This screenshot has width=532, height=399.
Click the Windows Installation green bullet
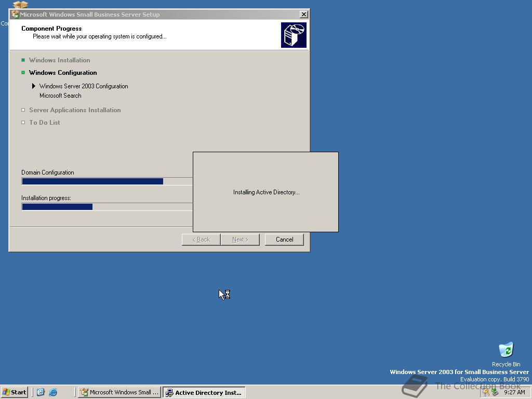pos(23,60)
